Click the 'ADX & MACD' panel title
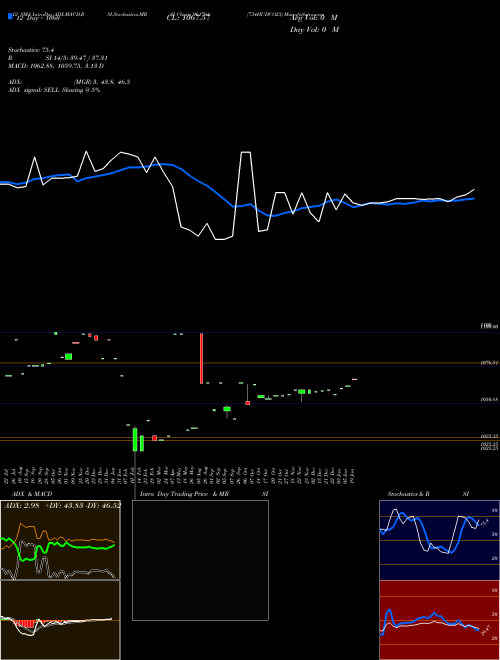This screenshot has height=660, width=500. tap(32, 494)
